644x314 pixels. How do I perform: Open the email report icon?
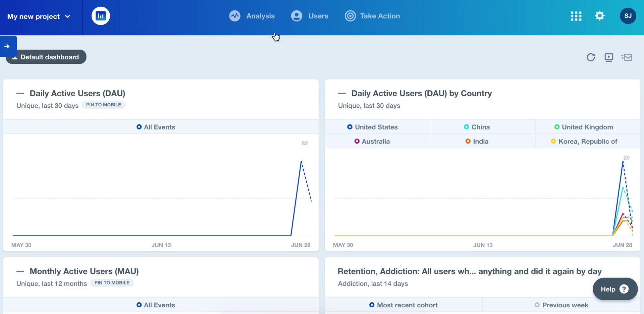pyautogui.click(x=627, y=57)
